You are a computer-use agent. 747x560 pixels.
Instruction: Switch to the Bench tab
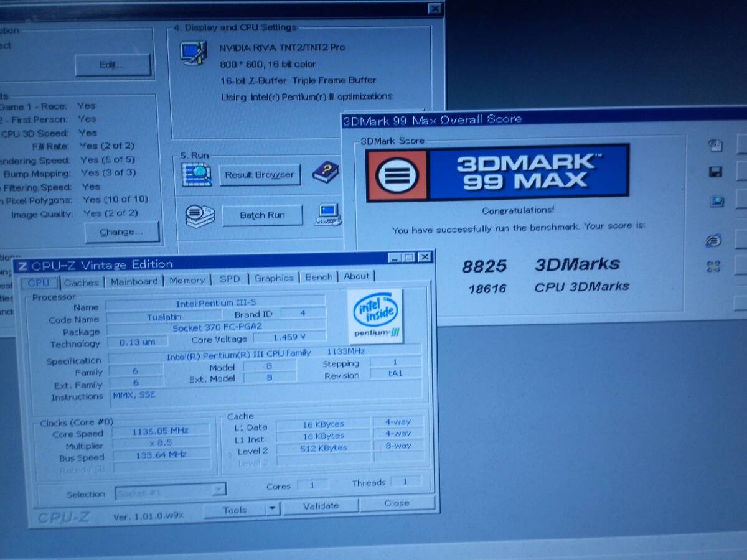pos(319,277)
